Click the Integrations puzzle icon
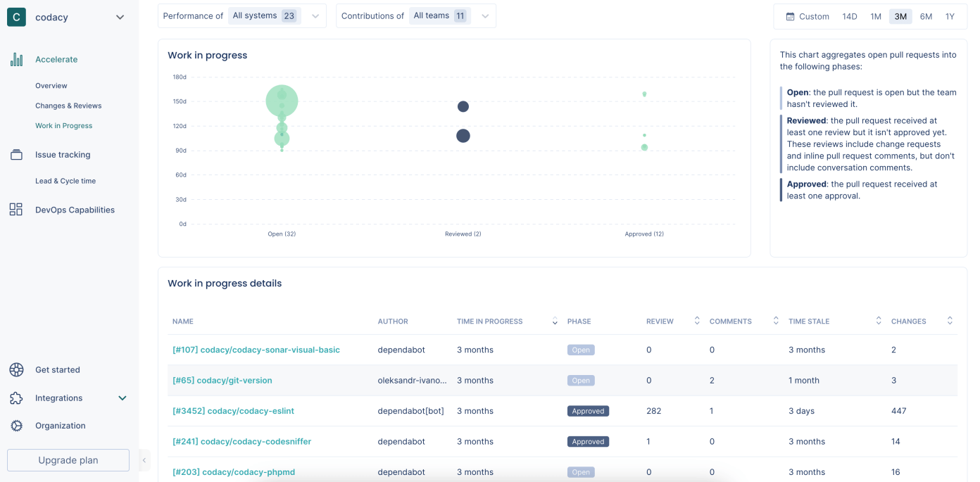This screenshot has width=980, height=482. (x=16, y=398)
